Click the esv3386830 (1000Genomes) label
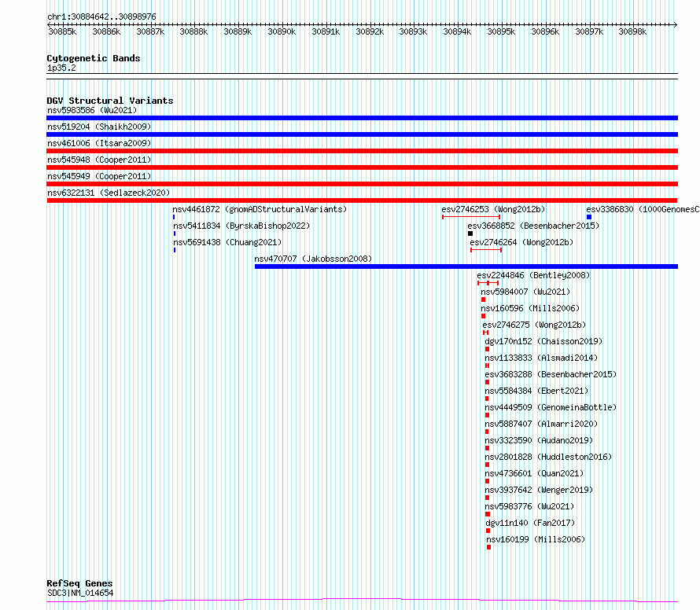This screenshot has height=610, width=700. coord(643,209)
